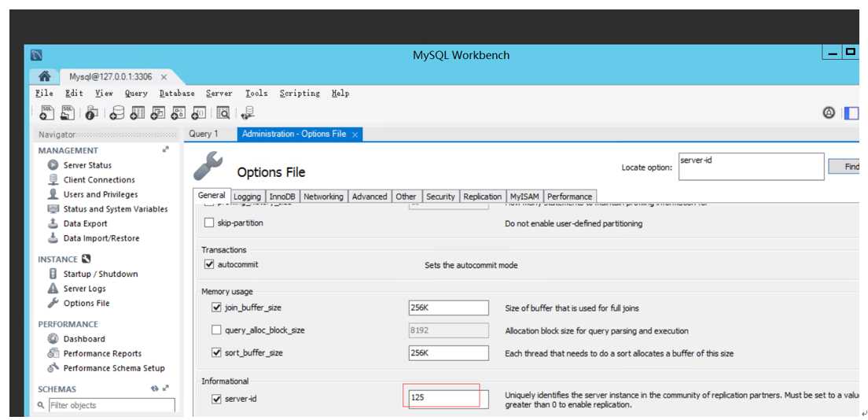Image resolution: width=868 pixels, height=420 pixels.
Task: Go to the Workbench home screen tab
Action: [46, 76]
